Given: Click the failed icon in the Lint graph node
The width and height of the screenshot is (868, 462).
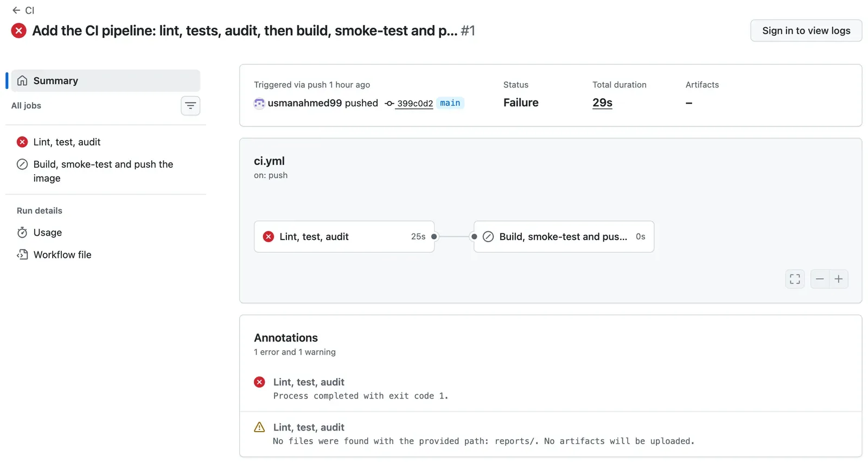Looking at the screenshot, I should [x=269, y=237].
